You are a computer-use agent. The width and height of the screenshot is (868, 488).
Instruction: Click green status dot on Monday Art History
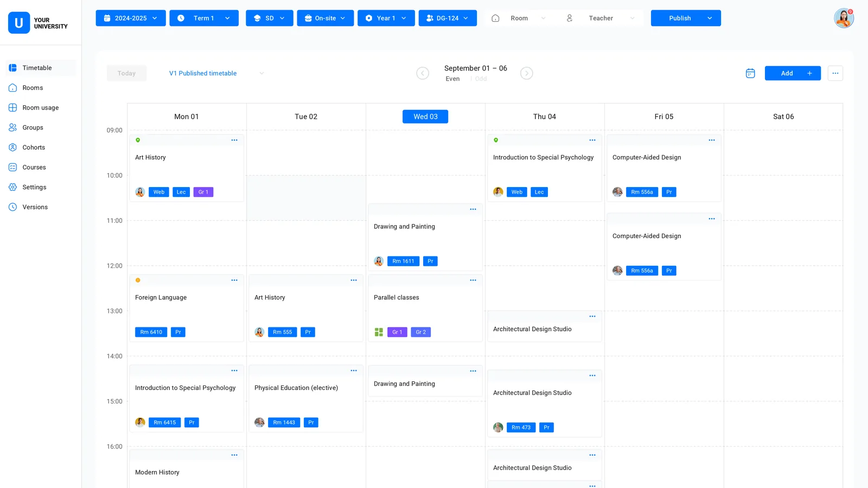138,140
